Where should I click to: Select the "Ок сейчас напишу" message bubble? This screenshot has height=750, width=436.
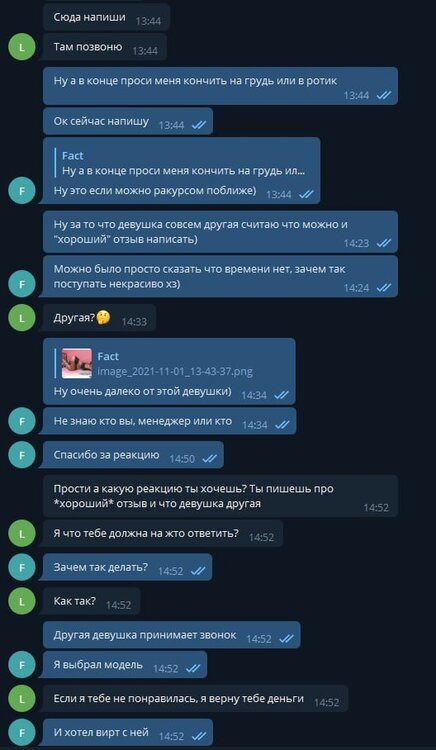click(128, 121)
